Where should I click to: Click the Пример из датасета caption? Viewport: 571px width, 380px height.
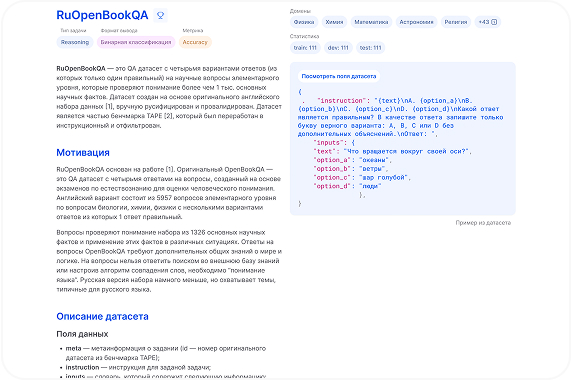coord(483,222)
